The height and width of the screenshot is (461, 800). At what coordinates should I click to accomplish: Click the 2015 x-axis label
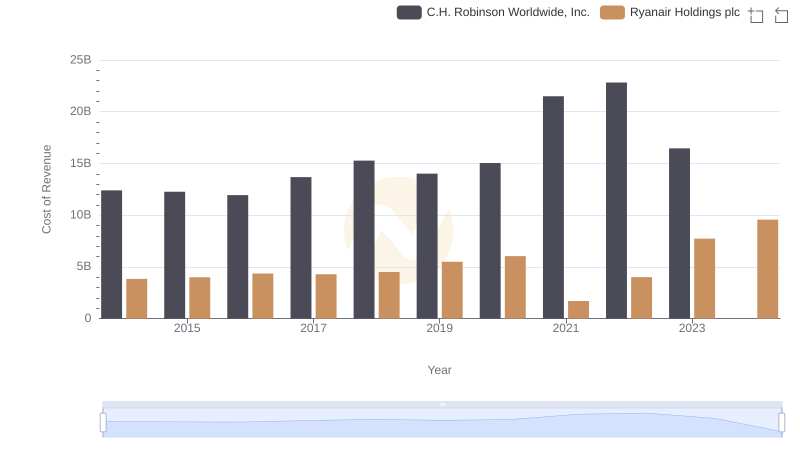click(x=187, y=328)
